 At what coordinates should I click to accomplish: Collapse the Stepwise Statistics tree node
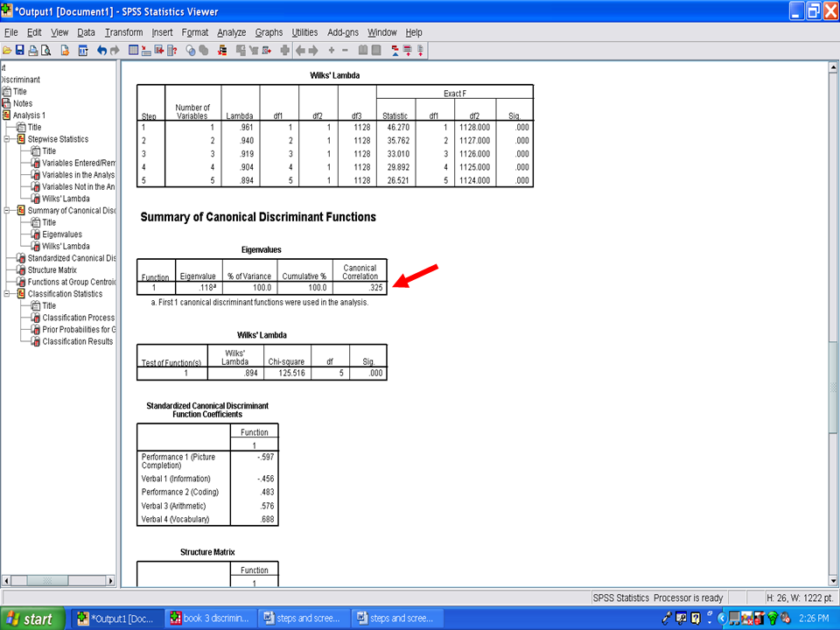tap(8, 139)
